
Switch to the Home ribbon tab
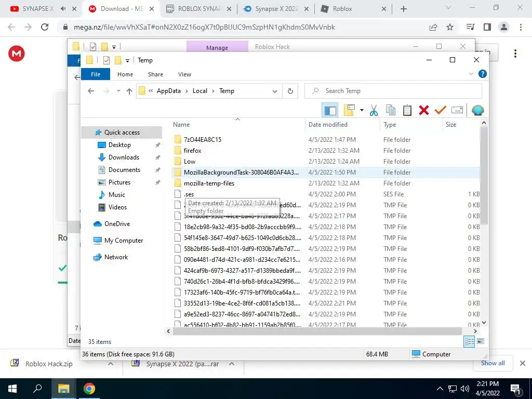(x=125, y=74)
